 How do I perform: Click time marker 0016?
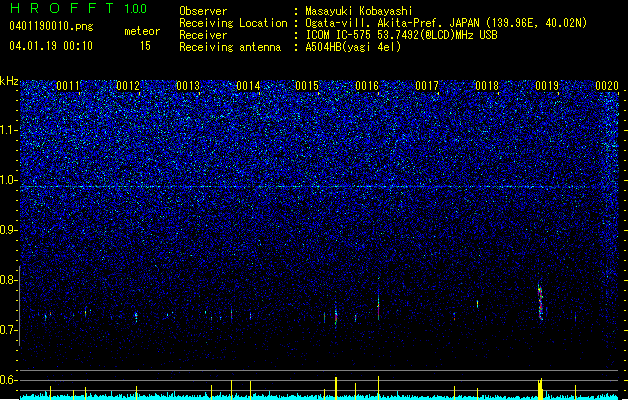point(367,86)
